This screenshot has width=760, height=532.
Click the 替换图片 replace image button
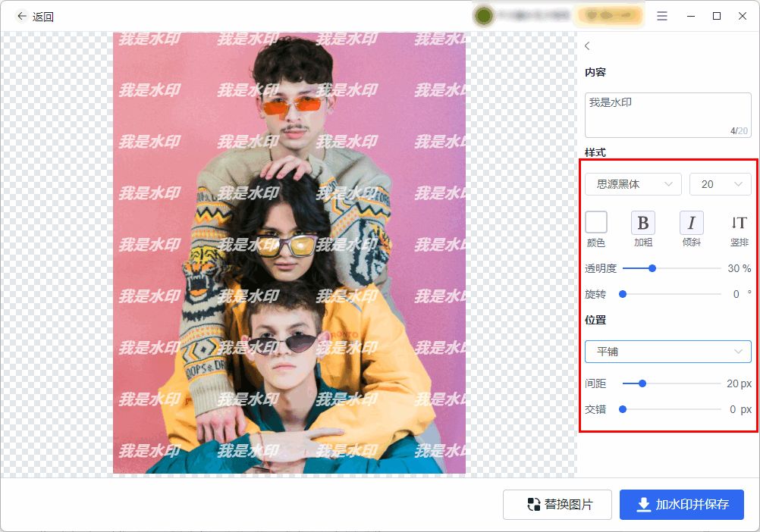557,505
